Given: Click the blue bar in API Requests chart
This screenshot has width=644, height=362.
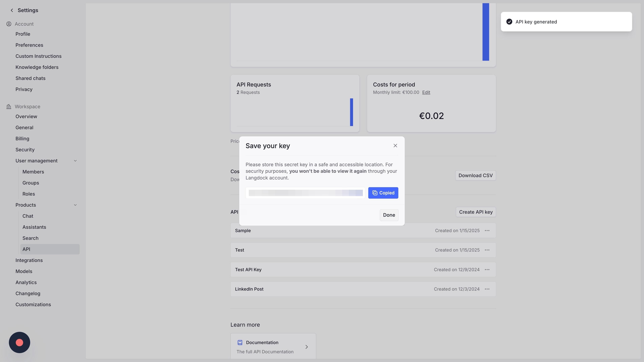Looking at the screenshot, I should click(x=351, y=112).
